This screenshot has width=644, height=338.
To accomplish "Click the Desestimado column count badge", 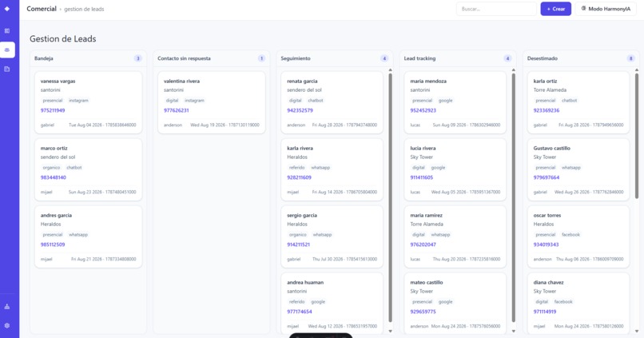I will [x=631, y=58].
